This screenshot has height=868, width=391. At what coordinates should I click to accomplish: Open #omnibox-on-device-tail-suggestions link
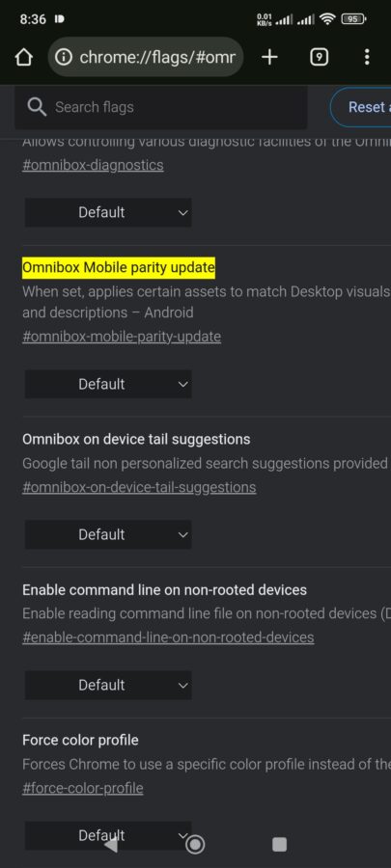(139, 487)
